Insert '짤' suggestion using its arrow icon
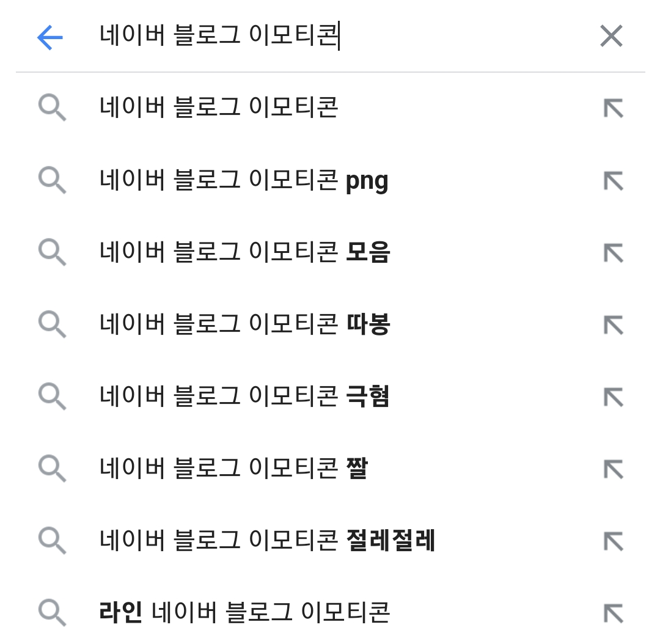Viewport: 660px width, 644px height. click(x=612, y=469)
